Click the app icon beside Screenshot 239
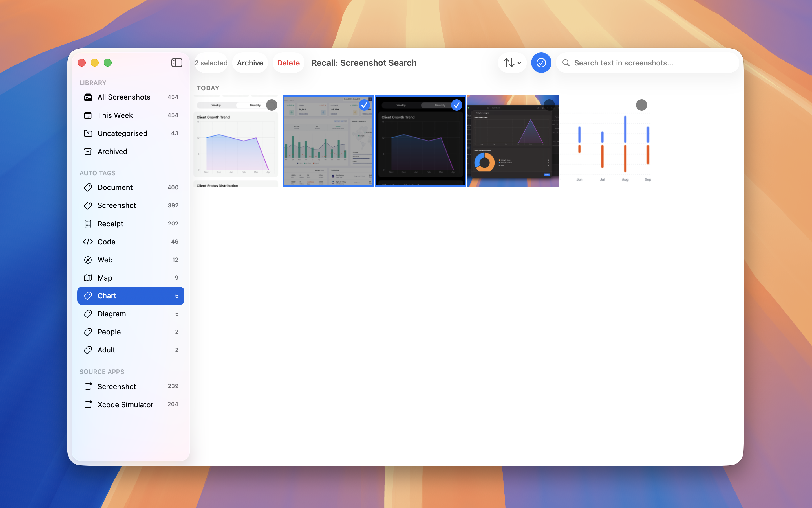Viewport: 812px width, 508px height. (88, 386)
